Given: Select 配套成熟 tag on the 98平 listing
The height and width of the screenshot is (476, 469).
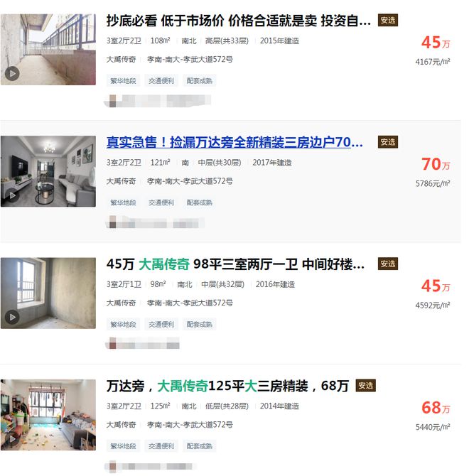Looking at the screenshot, I should (x=200, y=324).
